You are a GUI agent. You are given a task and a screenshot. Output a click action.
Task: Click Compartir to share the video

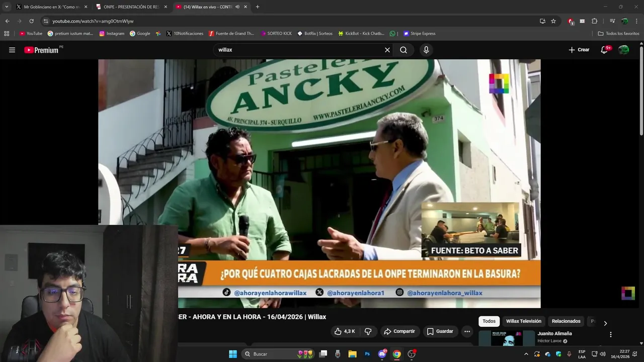click(399, 331)
